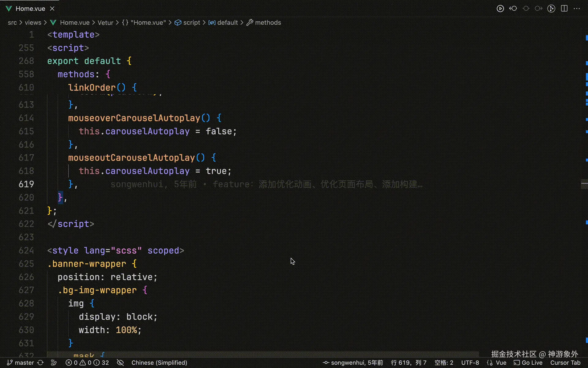
Task: Click master branch in status bar
Action: pos(24,362)
